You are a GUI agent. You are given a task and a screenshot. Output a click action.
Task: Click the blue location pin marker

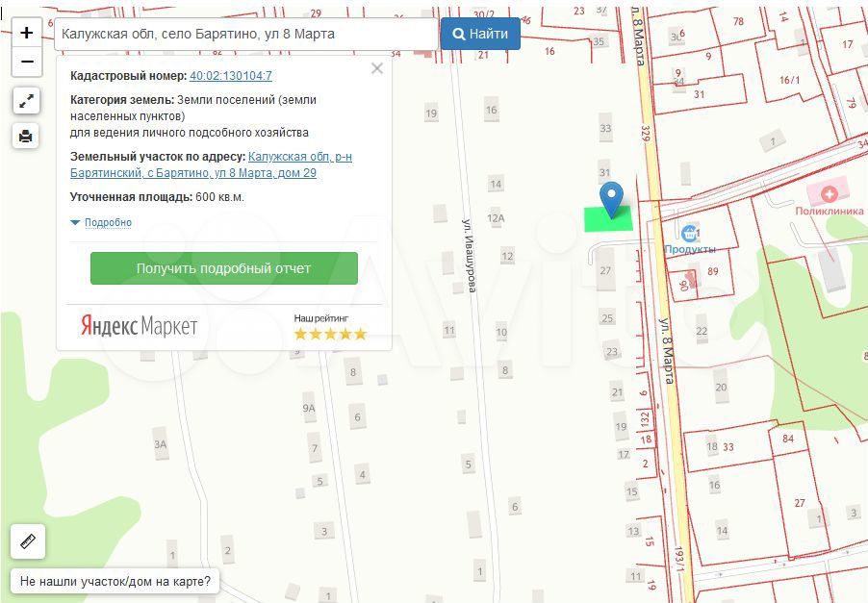pos(611,198)
